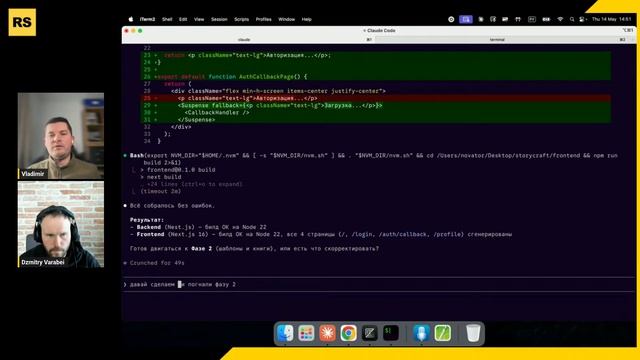Image resolution: width=640 pixels, height=360 pixels.
Task: Open Launchpad from the Dock
Action: pos(306,333)
